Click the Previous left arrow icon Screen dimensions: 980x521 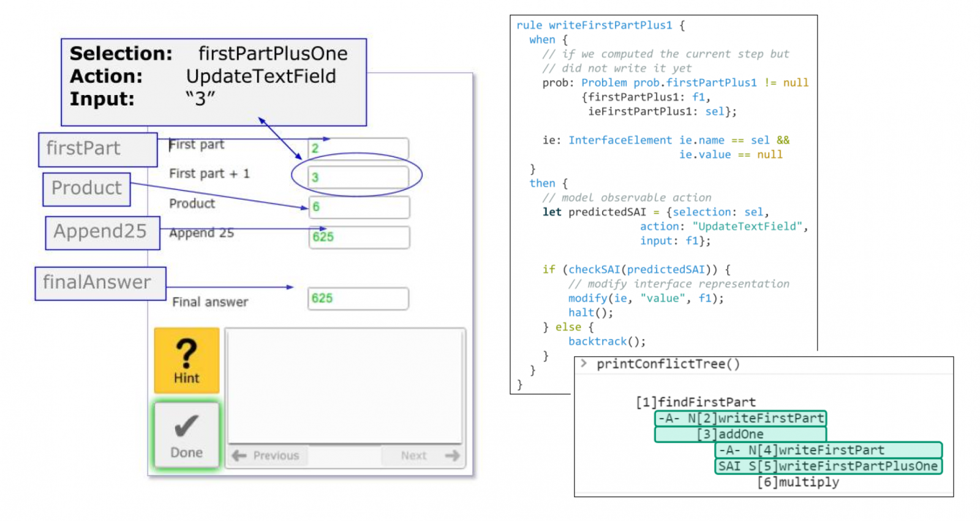pos(239,455)
